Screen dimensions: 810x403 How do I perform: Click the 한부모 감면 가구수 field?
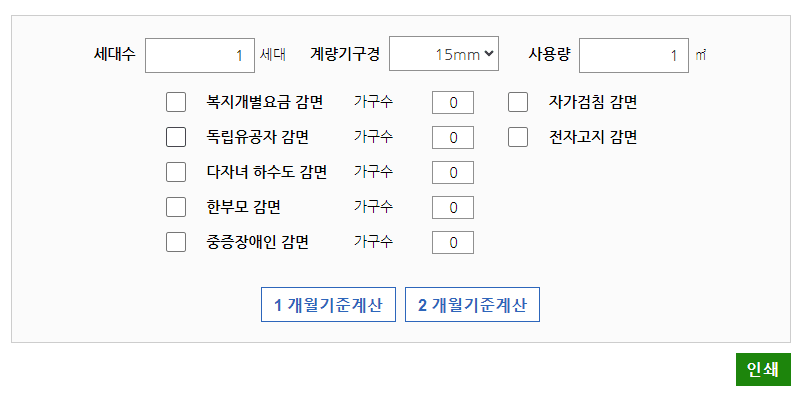tap(452, 207)
